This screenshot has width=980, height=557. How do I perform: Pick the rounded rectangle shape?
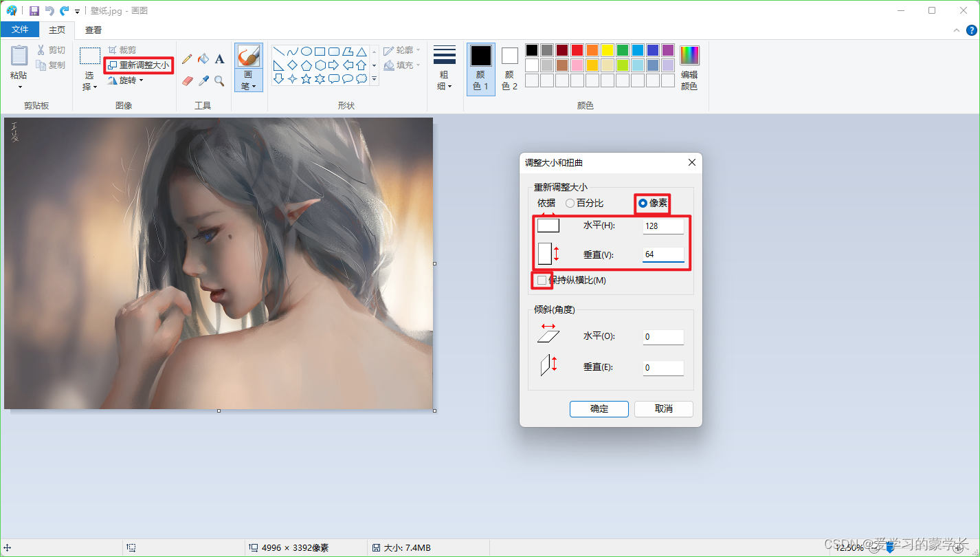pos(334,52)
